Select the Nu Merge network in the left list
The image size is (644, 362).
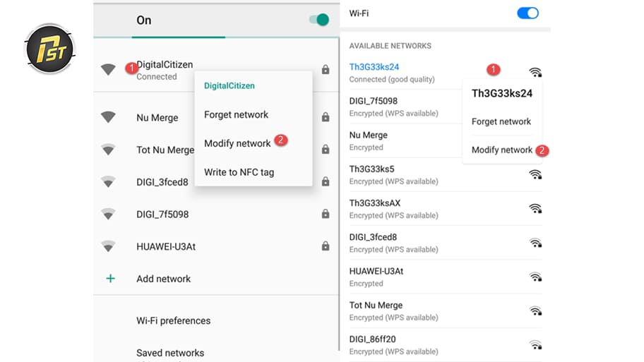(157, 118)
